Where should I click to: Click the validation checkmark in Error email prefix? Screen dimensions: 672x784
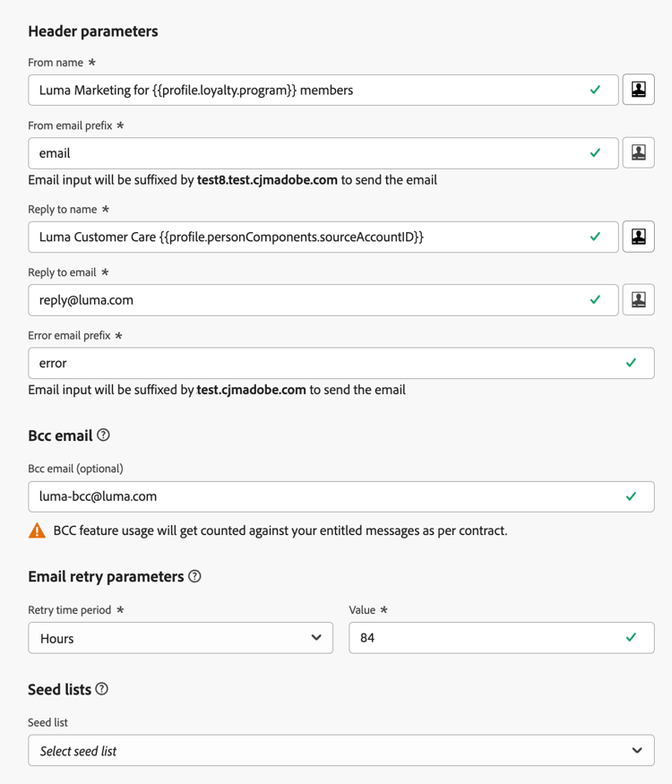point(632,363)
